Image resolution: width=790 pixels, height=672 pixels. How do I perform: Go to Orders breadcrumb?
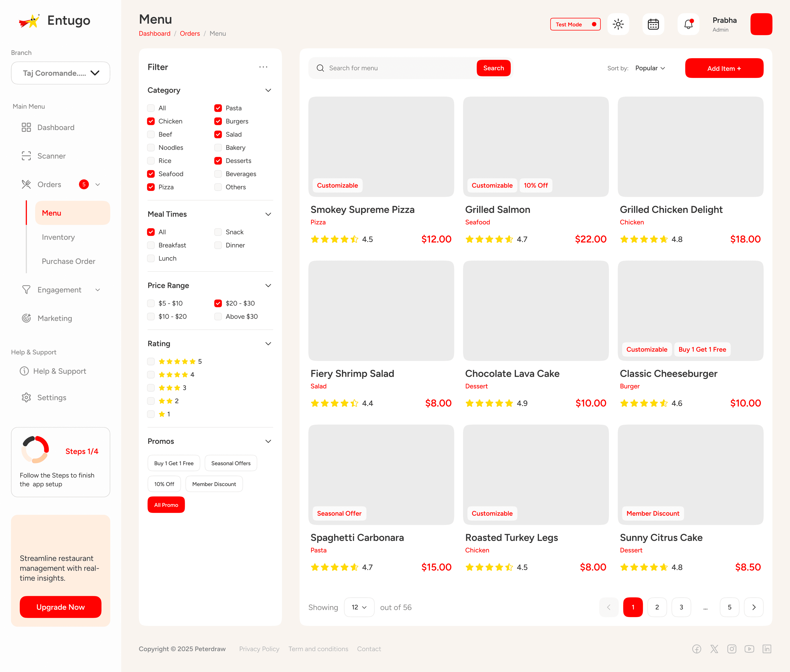pos(190,34)
